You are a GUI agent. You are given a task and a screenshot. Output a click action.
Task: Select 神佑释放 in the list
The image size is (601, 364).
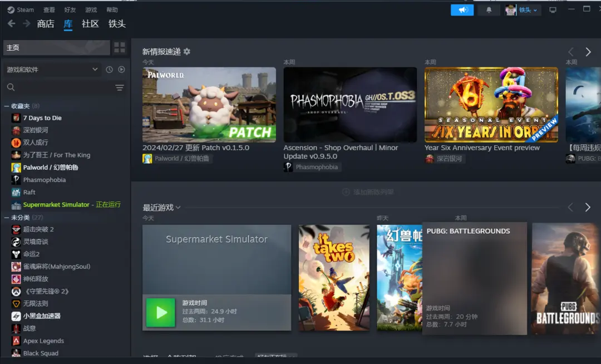36,279
